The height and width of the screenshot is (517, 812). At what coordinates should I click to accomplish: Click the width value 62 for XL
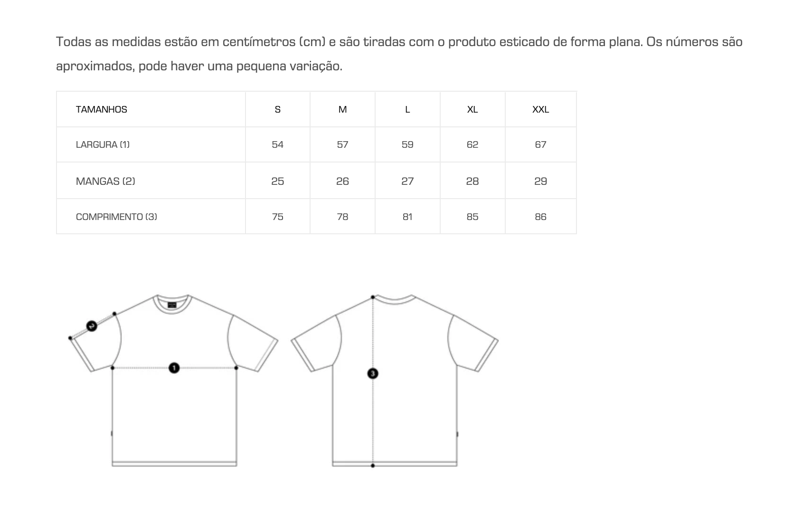472,144
